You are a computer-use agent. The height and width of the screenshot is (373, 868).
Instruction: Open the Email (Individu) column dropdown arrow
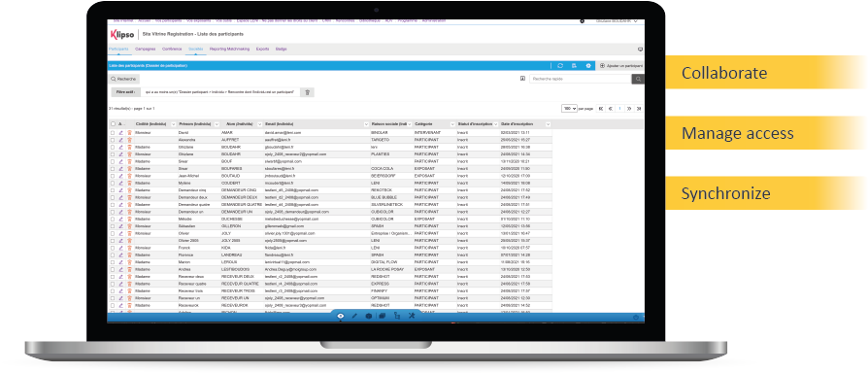(x=366, y=124)
